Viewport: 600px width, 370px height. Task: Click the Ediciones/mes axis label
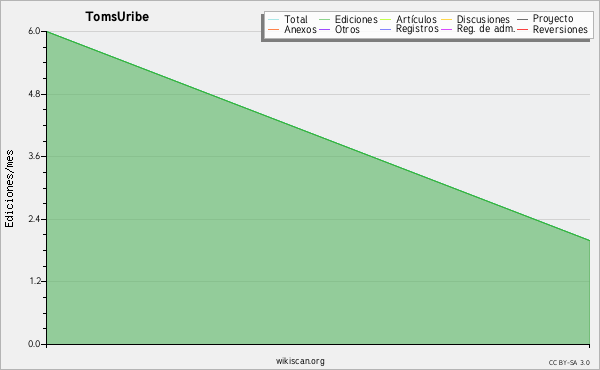coord(9,189)
